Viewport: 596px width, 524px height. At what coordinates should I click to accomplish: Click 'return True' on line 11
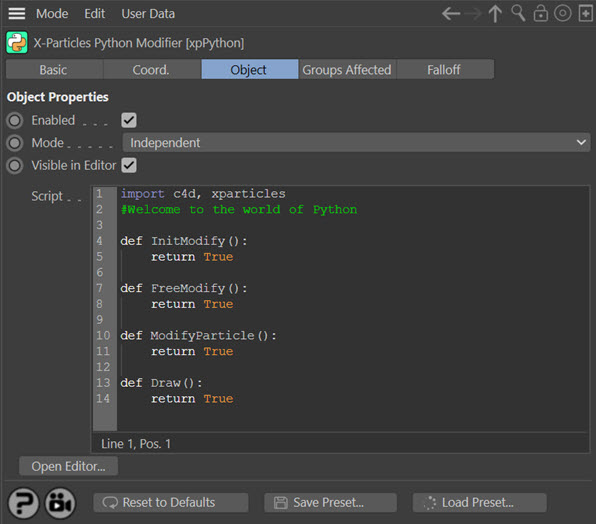[192, 351]
